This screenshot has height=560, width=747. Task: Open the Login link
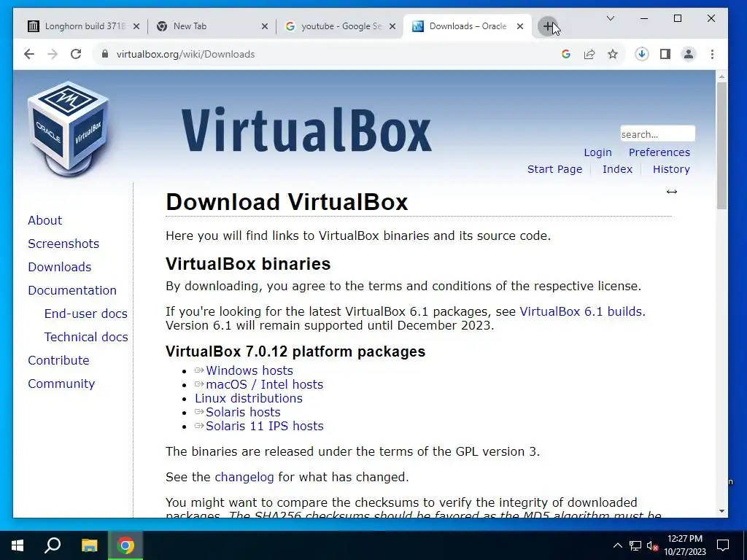(x=597, y=152)
